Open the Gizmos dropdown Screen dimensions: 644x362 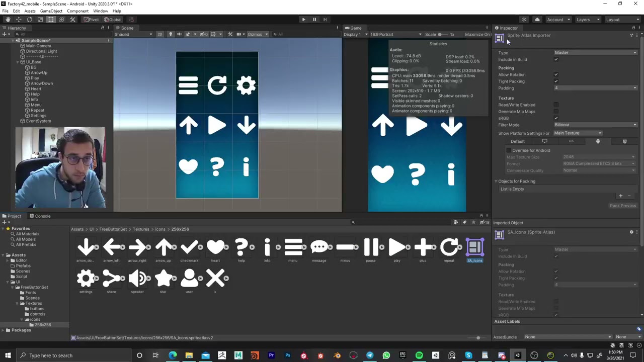(x=258, y=34)
